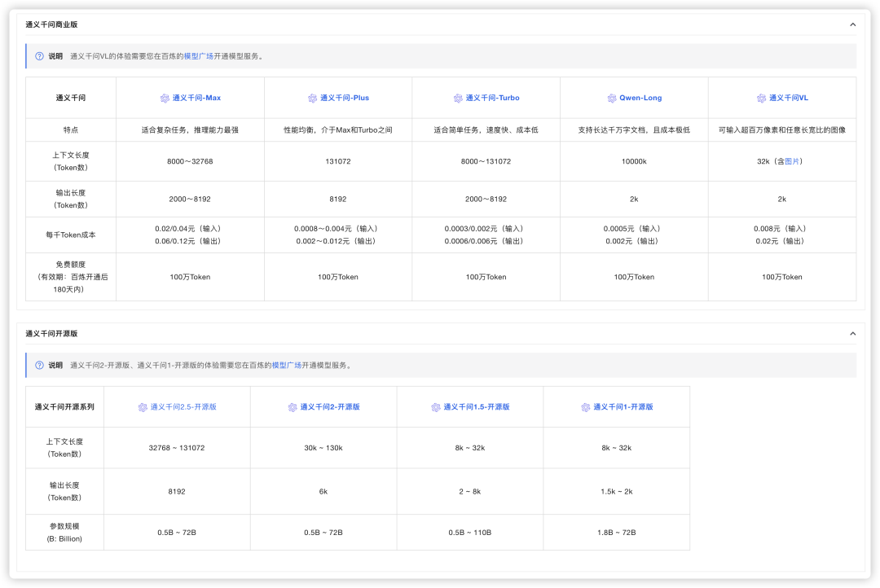Click the icon beside 通义千问-Plus
Image resolution: width=880 pixels, height=588 pixels.
(x=312, y=99)
